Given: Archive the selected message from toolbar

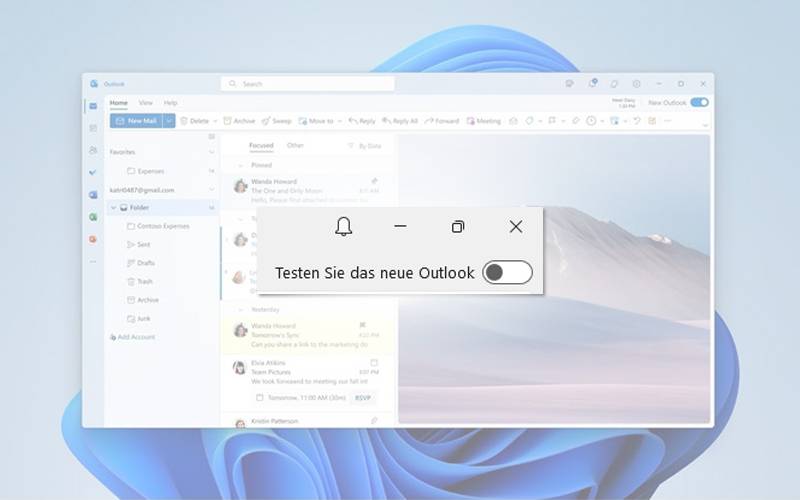Looking at the screenshot, I should tap(239, 121).
